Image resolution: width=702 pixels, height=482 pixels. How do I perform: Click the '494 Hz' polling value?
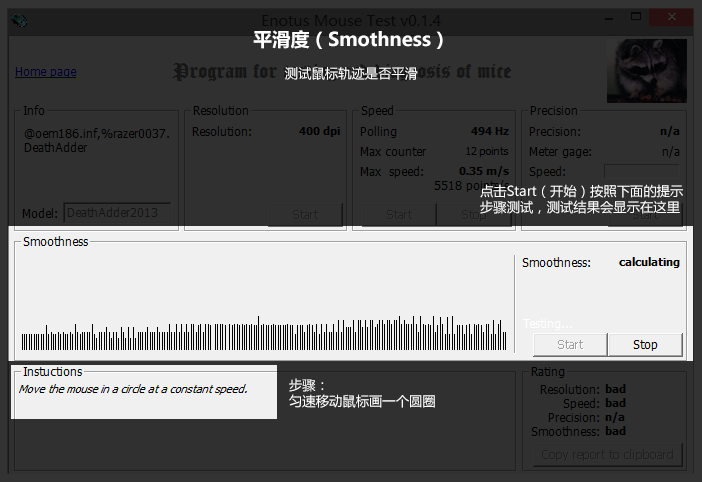[x=490, y=131]
